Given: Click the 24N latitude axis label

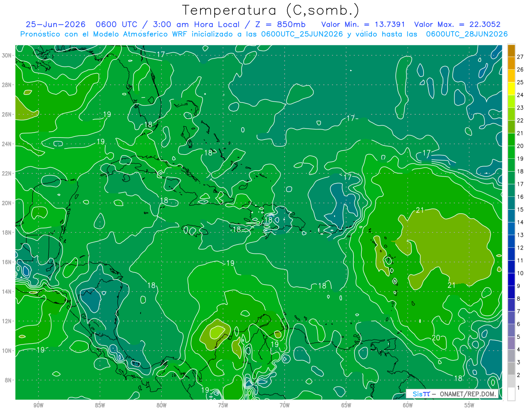Looking at the screenshot, I should [7, 144].
